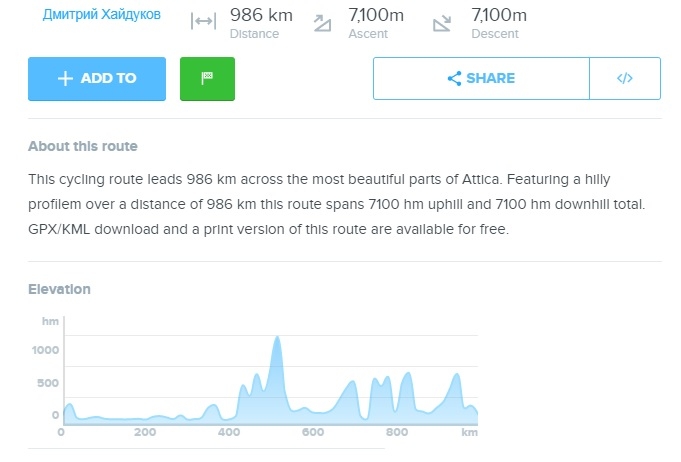
Task: Click the 400 mark on distance axis
Action: click(230, 433)
